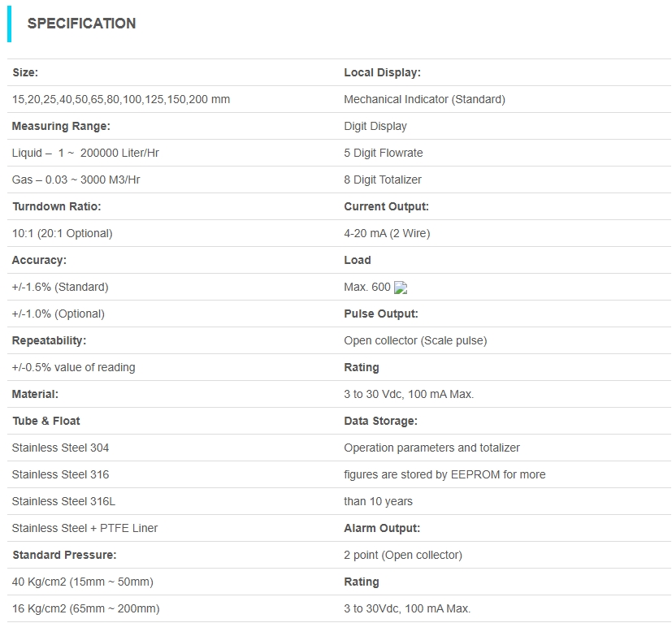This screenshot has height=623, width=672.
Task: Click the Size: label
Action: point(25,73)
